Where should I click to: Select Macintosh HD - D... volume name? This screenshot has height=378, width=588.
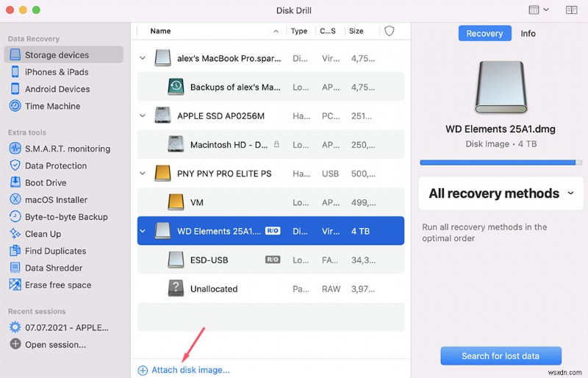[229, 145]
